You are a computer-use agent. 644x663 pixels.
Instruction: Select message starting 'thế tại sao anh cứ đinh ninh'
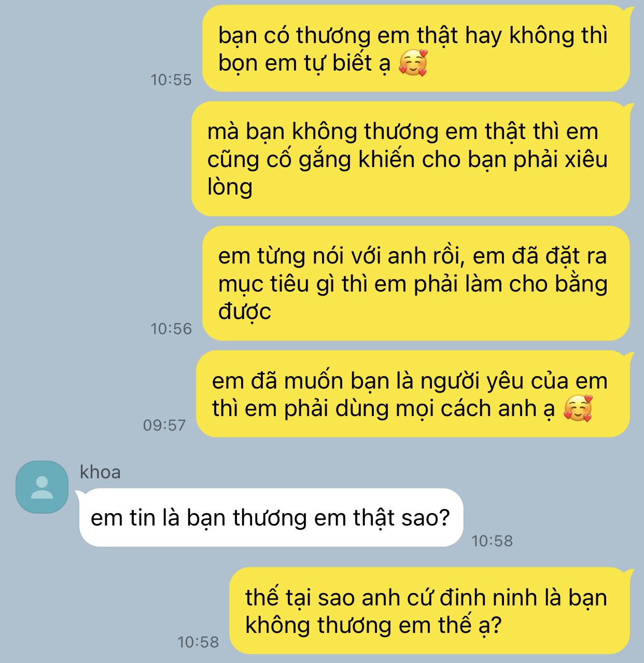[x=429, y=611]
